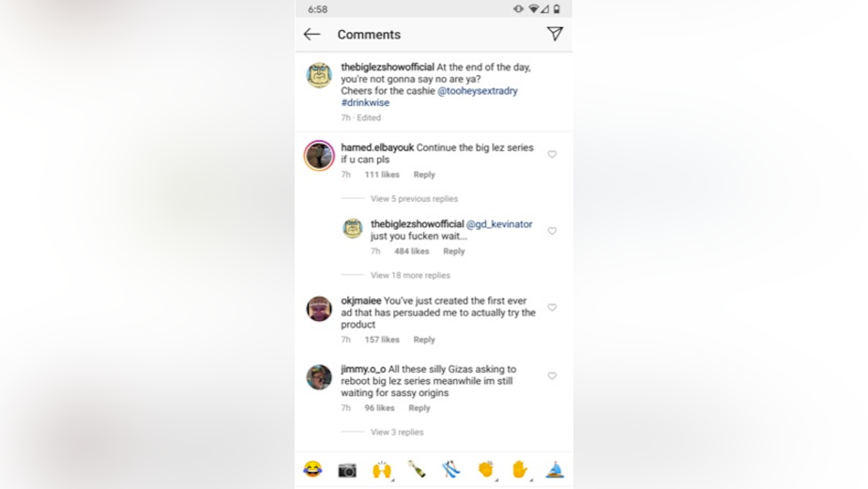The width and height of the screenshot is (868, 489).
Task: Open the #drinkwise hashtag
Action: click(x=365, y=102)
